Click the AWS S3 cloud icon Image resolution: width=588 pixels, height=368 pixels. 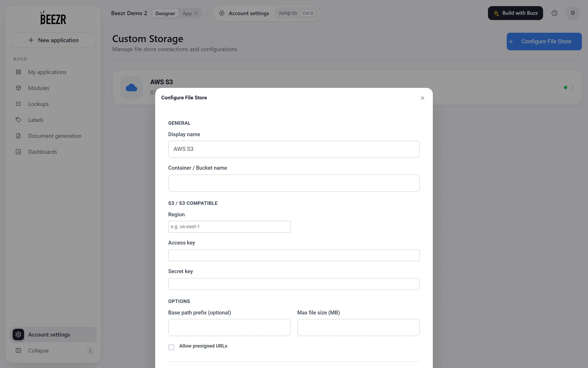click(131, 88)
